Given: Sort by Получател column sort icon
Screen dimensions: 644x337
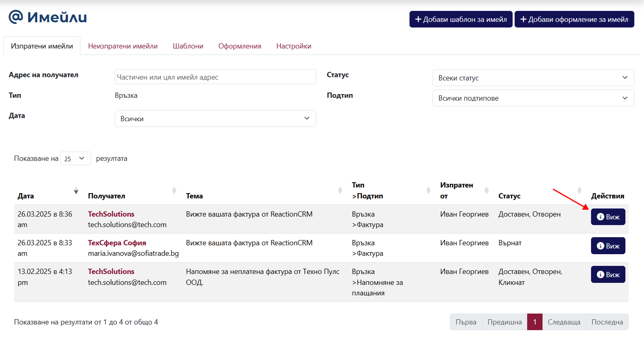Looking at the screenshot, I should coord(174,190).
